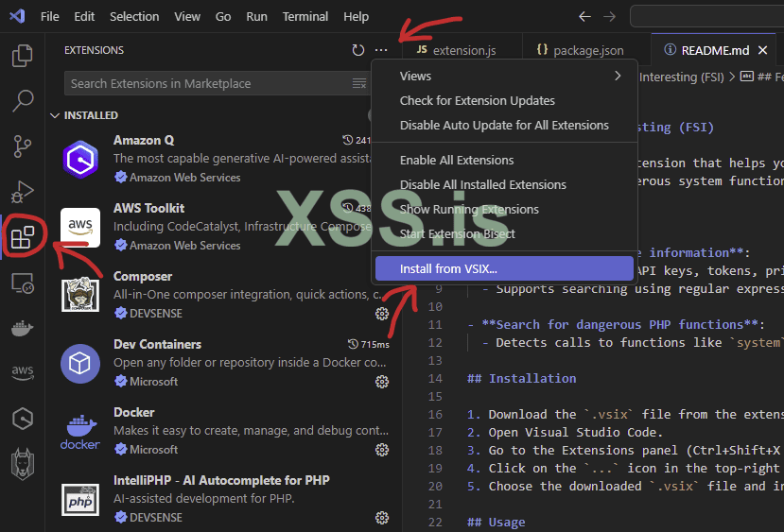Click the 715ms activation time on Dev Containers

[x=369, y=344]
